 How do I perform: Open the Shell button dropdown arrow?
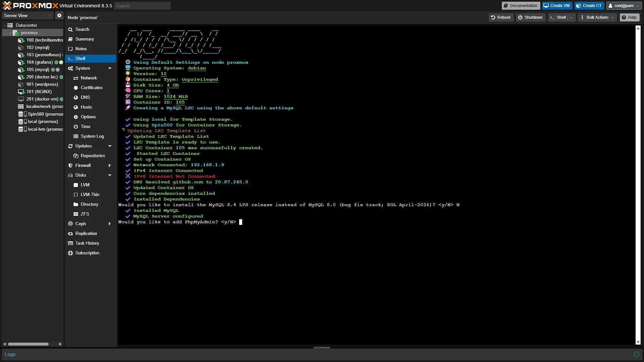pyautogui.click(x=571, y=17)
